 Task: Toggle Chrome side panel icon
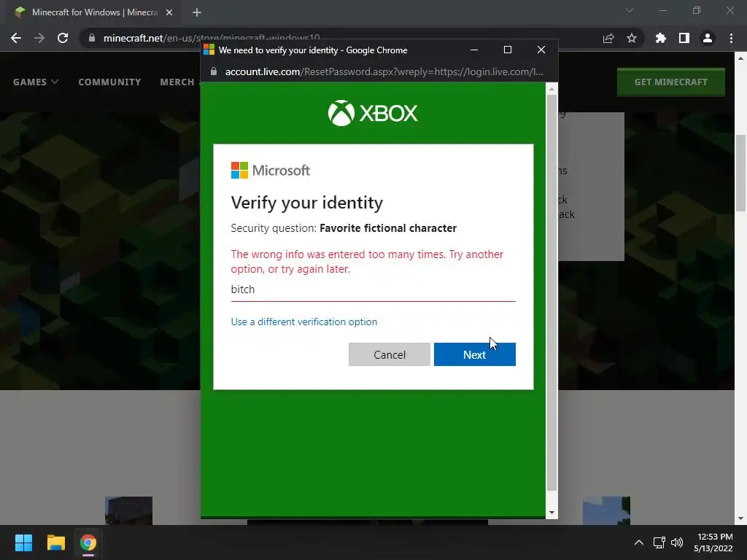pos(684,38)
